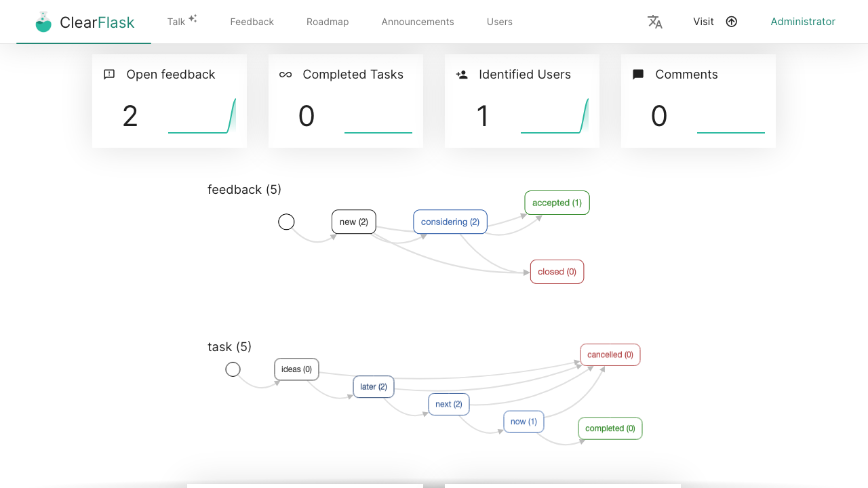Click the 'task (5)' graph heading
Image resolution: width=868 pixels, height=488 pixels.
coord(229,347)
